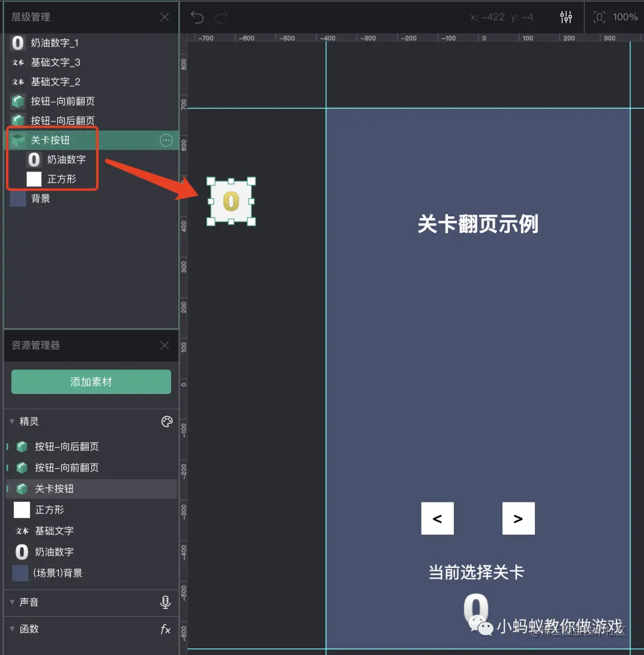Viewport: 644px width, 655px height.
Task: Click the undo arrow icon
Action: tap(197, 17)
